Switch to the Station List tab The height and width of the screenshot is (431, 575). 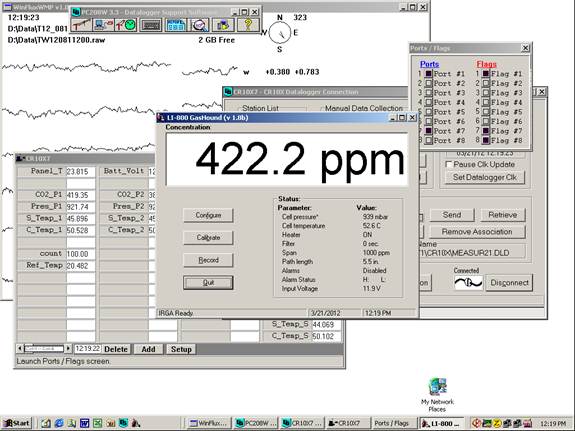(x=260, y=108)
